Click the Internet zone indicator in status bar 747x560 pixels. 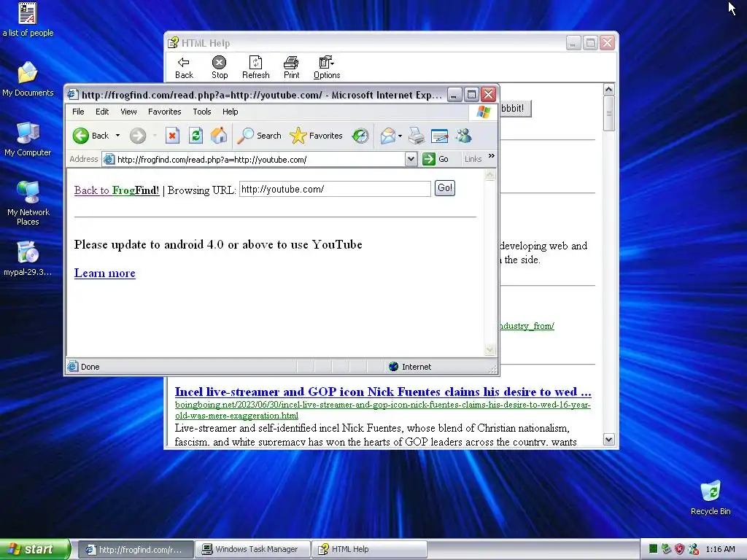point(410,367)
